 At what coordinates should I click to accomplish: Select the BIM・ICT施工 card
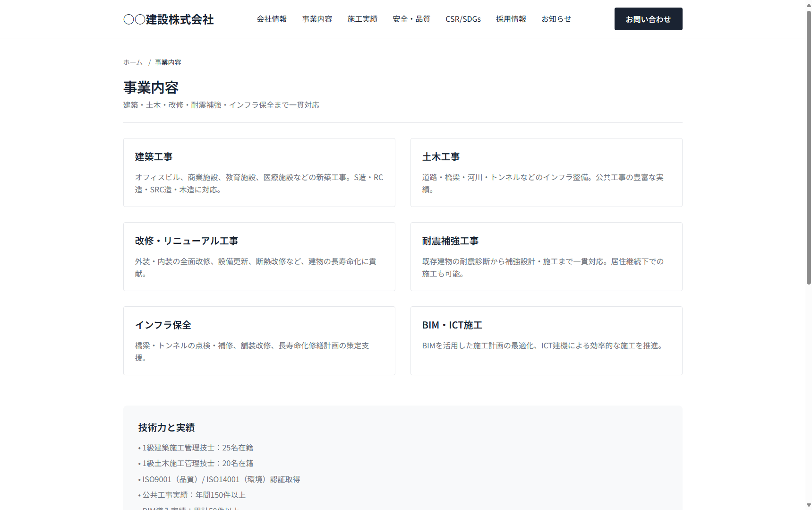[546, 340]
